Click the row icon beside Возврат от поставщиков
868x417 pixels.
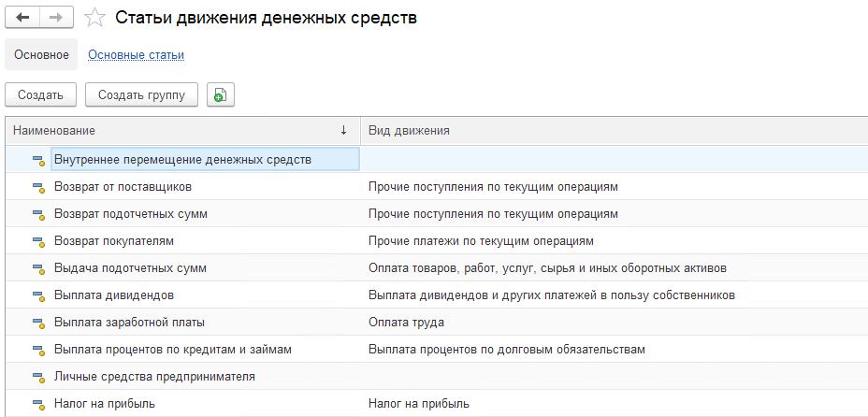(38, 187)
